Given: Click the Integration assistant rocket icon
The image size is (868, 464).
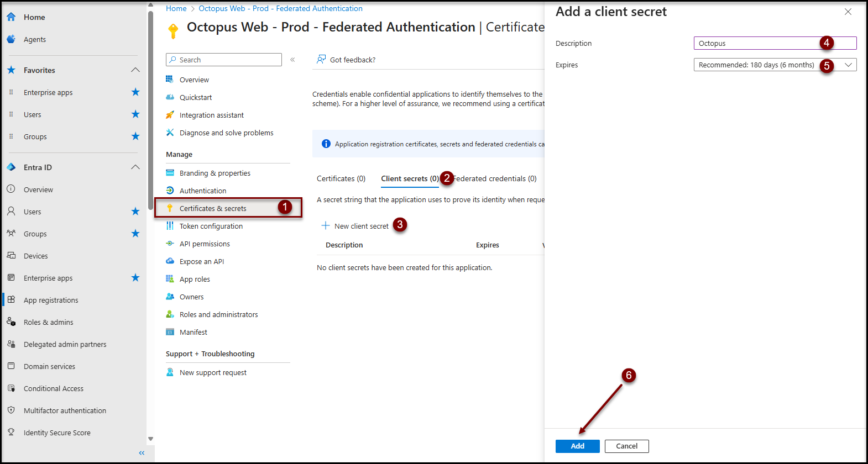Looking at the screenshot, I should tap(170, 115).
